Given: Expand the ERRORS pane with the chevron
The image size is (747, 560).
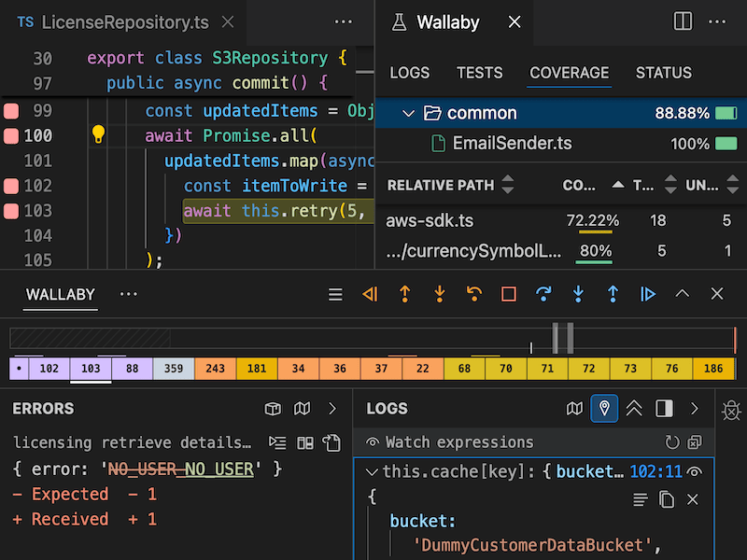Looking at the screenshot, I should coord(332,409).
